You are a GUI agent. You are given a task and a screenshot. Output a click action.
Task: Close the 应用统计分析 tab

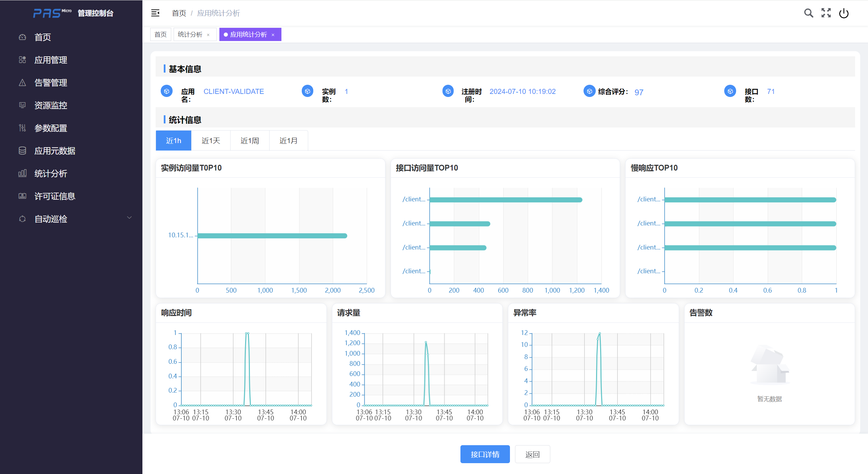tap(273, 35)
